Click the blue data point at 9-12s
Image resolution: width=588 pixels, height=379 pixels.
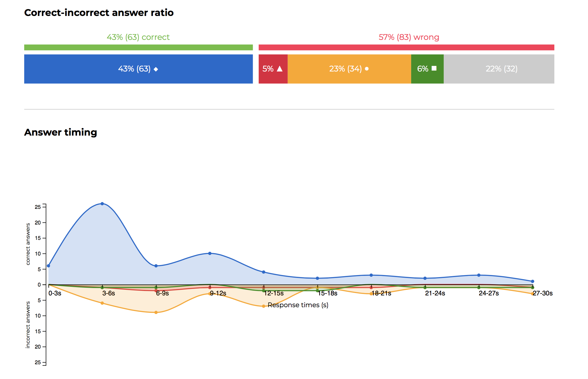coord(210,253)
